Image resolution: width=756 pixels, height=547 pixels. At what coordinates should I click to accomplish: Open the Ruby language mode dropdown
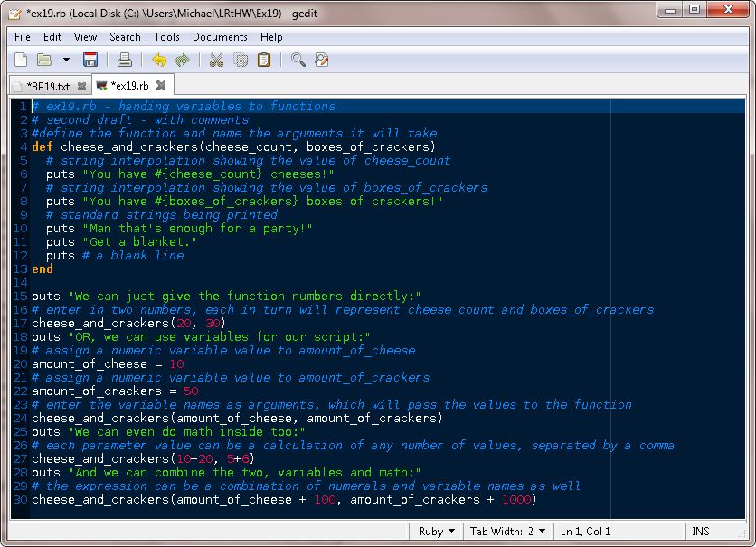coord(434,531)
